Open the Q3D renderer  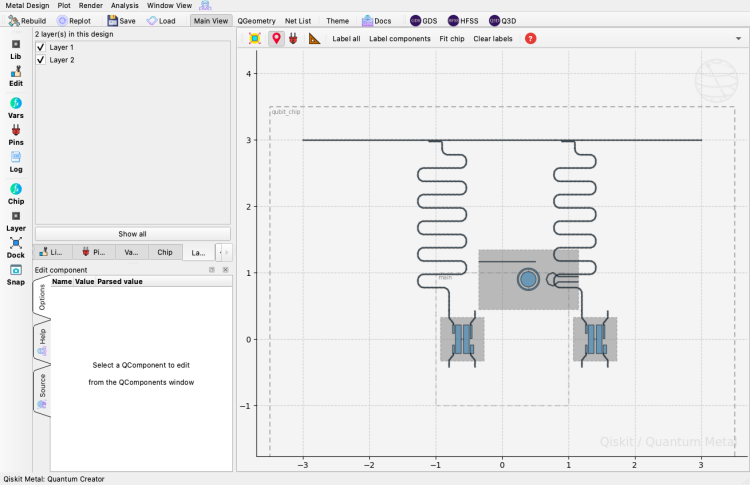coord(503,21)
